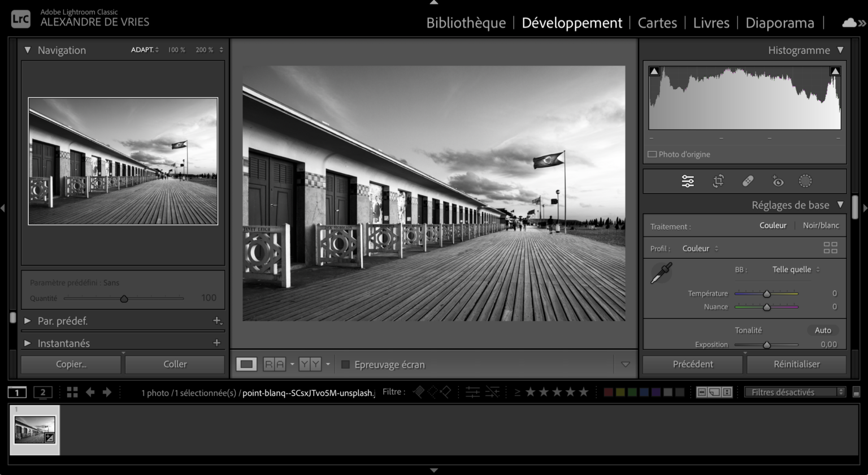Toggle shadow clipping indicator in histogram
Screen dimensions: 868x475
[654, 71]
